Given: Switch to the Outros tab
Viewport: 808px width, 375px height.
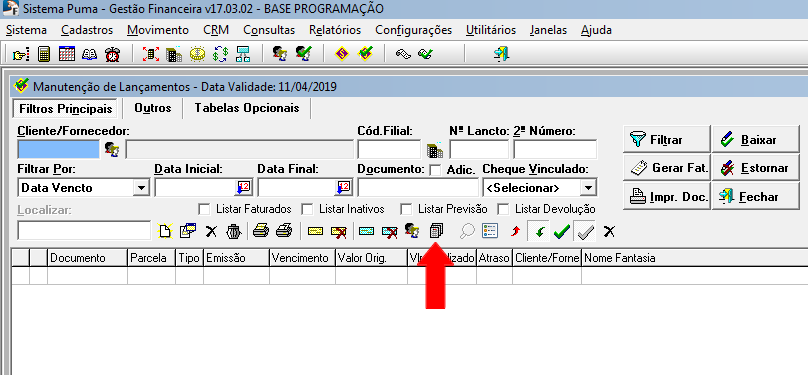Looking at the screenshot, I should tap(153, 108).
